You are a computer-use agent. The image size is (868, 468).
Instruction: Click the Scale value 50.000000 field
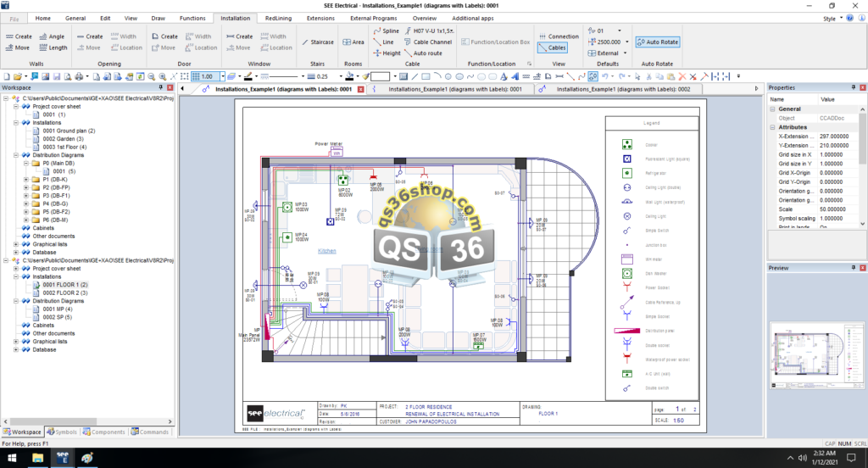pos(837,209)
